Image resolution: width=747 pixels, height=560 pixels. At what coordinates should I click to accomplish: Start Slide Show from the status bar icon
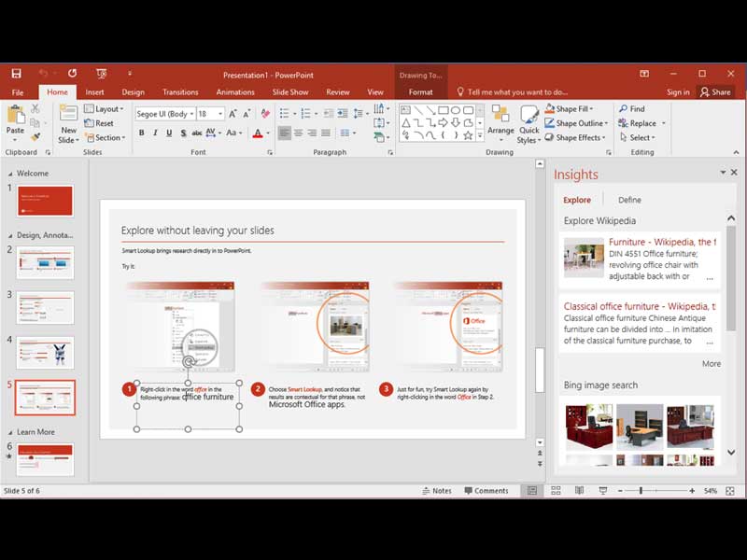603,490
